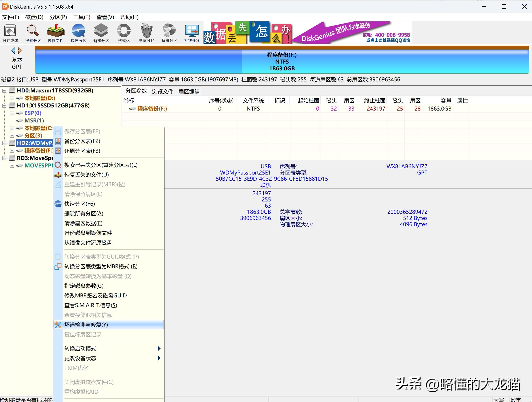Open the 磁盘(D) menu
Viewport: 532px width, 402px height.
point(34,17)
